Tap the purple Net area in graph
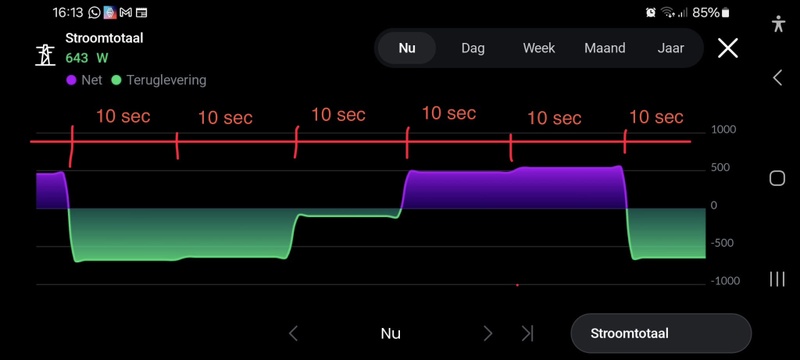800x360 pixels. click(x=514, y=189)
